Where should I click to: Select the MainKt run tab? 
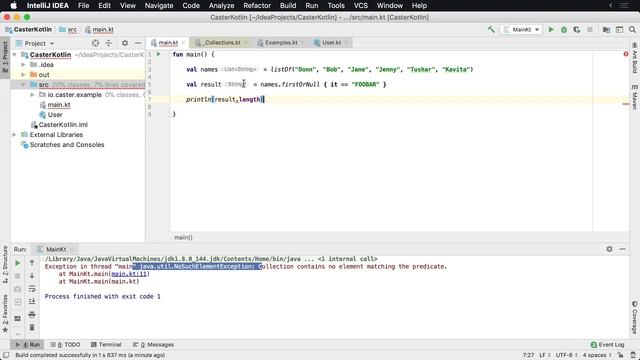(56, 249)
